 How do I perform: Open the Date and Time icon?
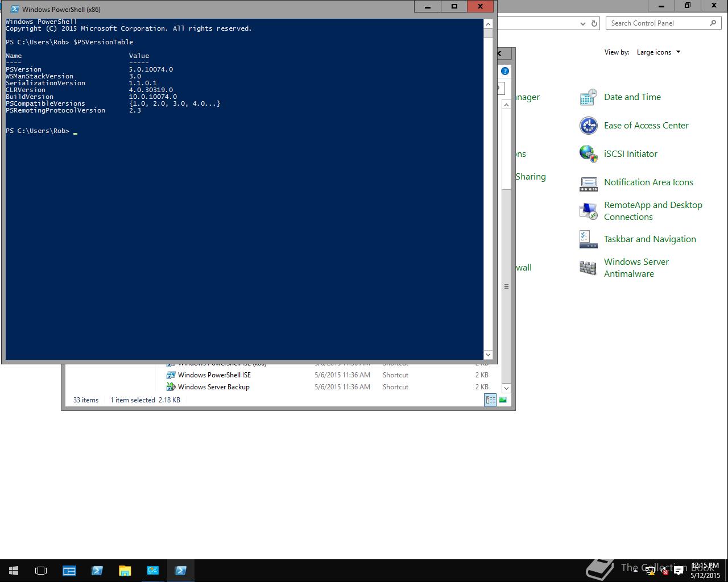[588, 97]
